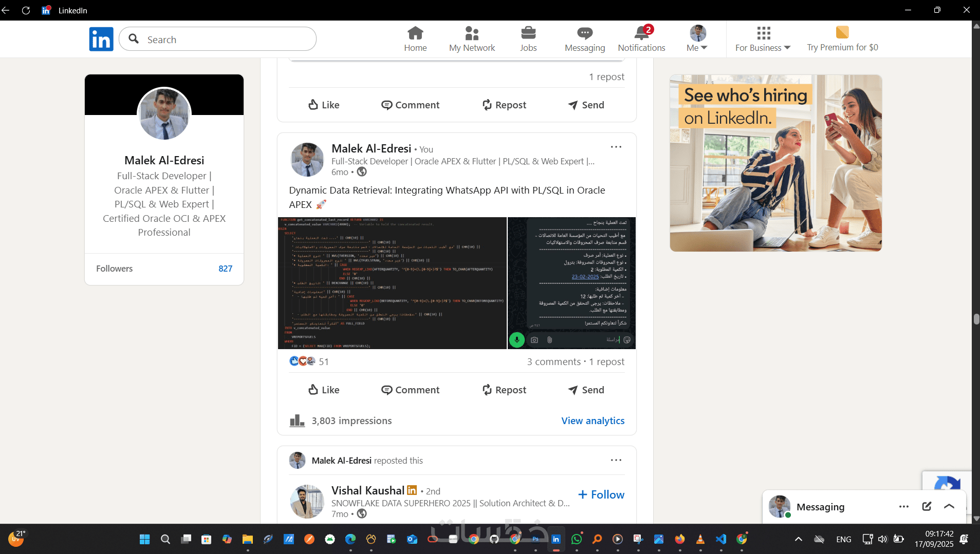Image resolution: width=980 pixels, height=554 pixels.
Task: Show hidden system tray icons
Action: (798, 539)
